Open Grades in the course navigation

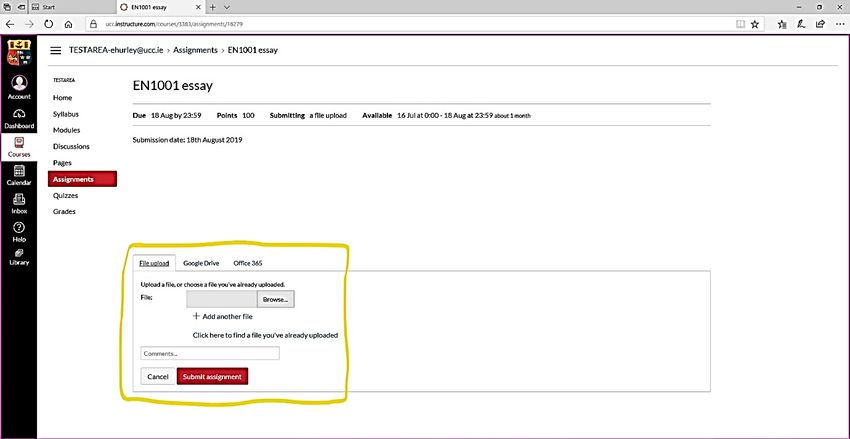click(x=64, y=211)
